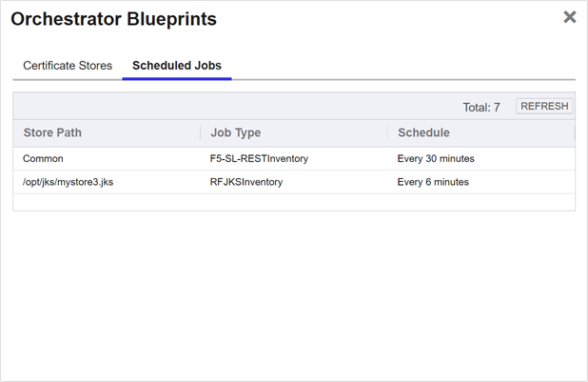Select the Common store path row
Image resolution: width=588 pixels, height=382 pixels.
[x=43, y=158]
